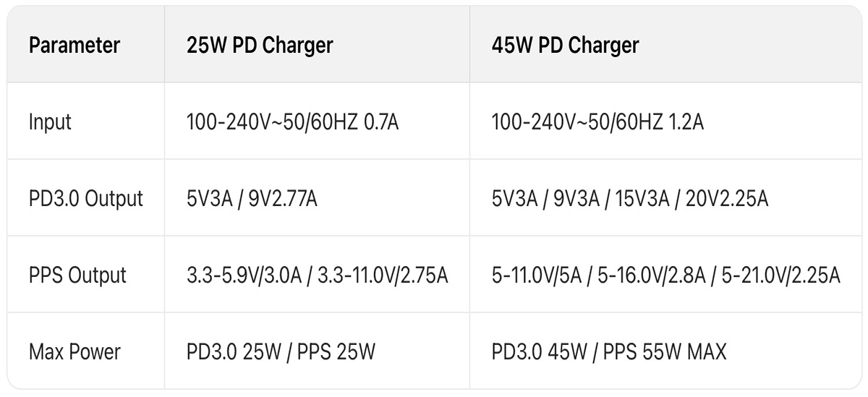868x397 pixels.
Task: Select the "Max Power" row label
Action: point(75,352)
